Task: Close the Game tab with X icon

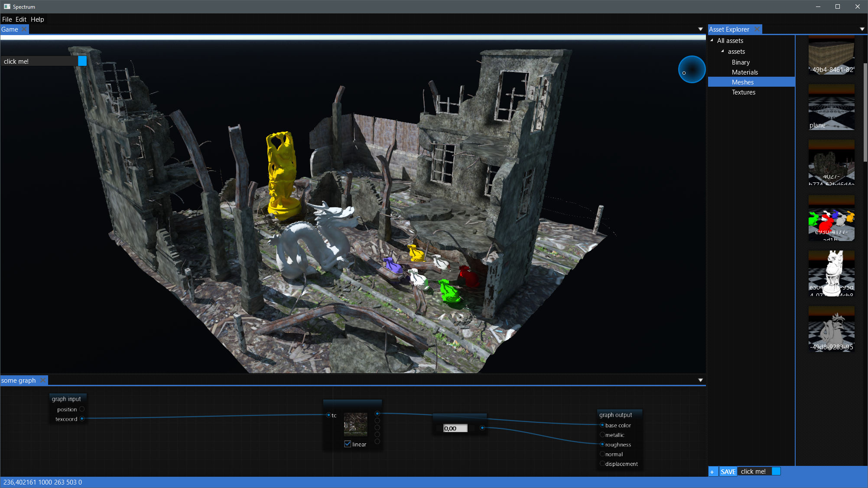Action: 24,29
